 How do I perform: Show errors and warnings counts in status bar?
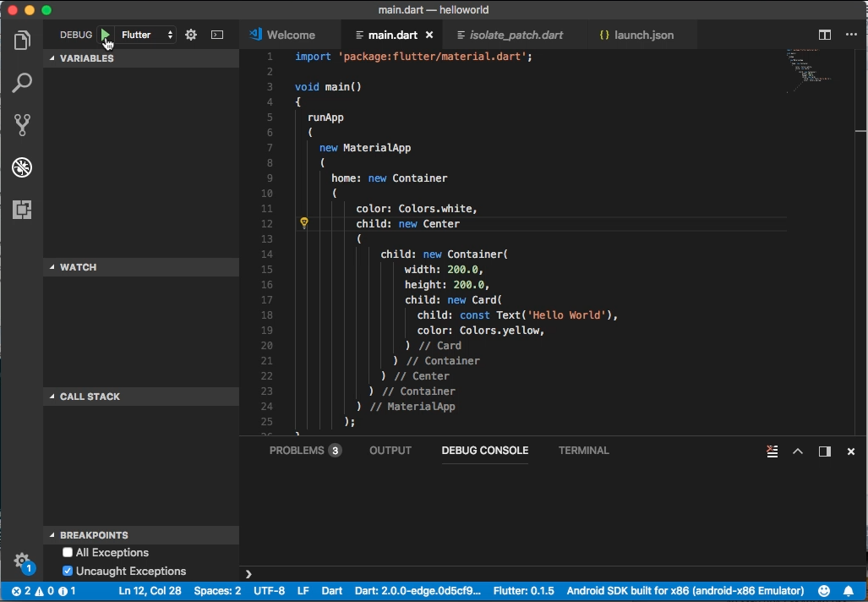(x=44, y=591)
